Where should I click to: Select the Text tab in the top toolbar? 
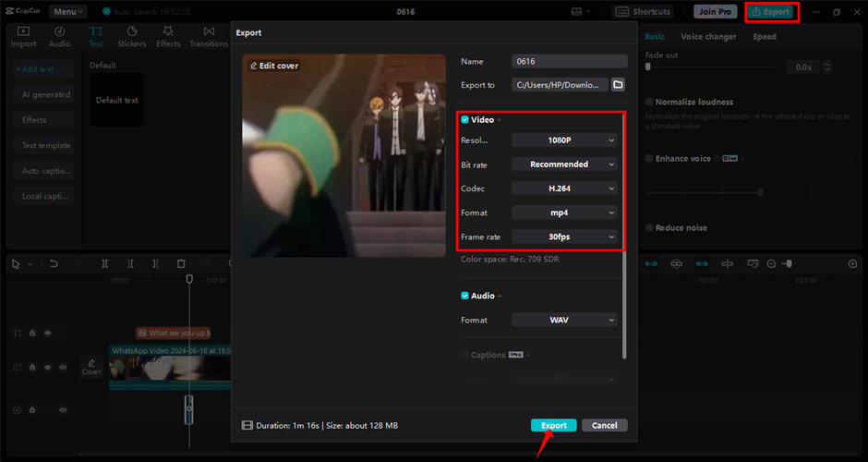pyautogui.click(x=96, y=37)
